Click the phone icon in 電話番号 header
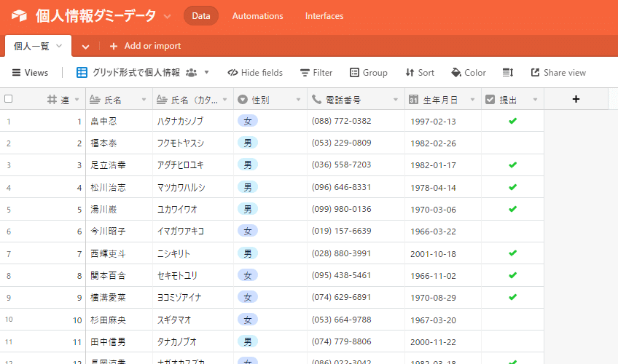618x364 pixels. 316,100
